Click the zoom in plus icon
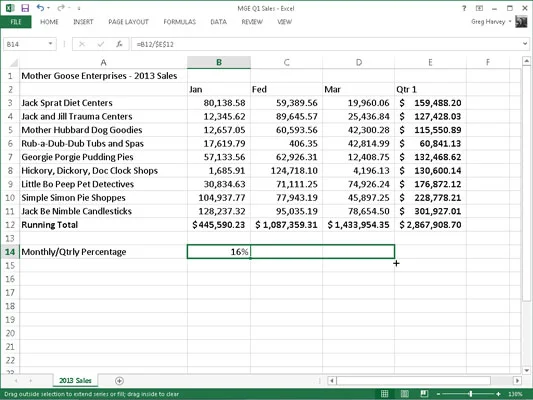 [498, 394]
